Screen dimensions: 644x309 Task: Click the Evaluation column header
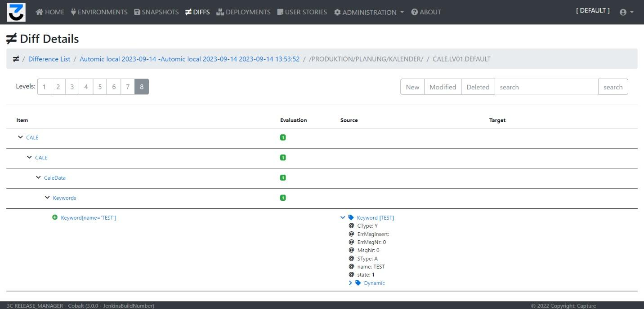click(294, 120)
